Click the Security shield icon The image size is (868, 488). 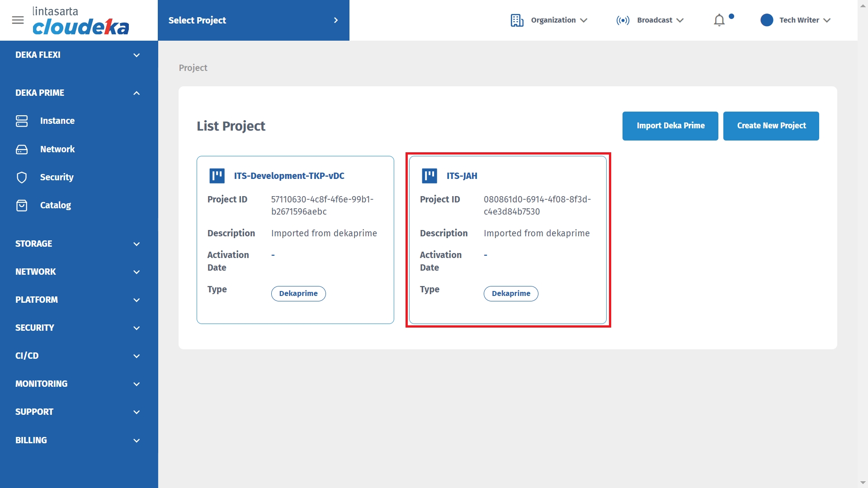pyautogui.click(x=22, y=177)
